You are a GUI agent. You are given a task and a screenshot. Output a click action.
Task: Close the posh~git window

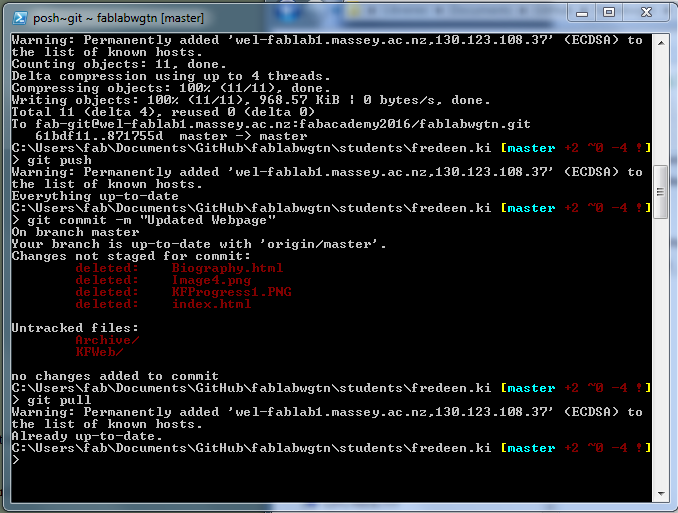coord(646,13)
